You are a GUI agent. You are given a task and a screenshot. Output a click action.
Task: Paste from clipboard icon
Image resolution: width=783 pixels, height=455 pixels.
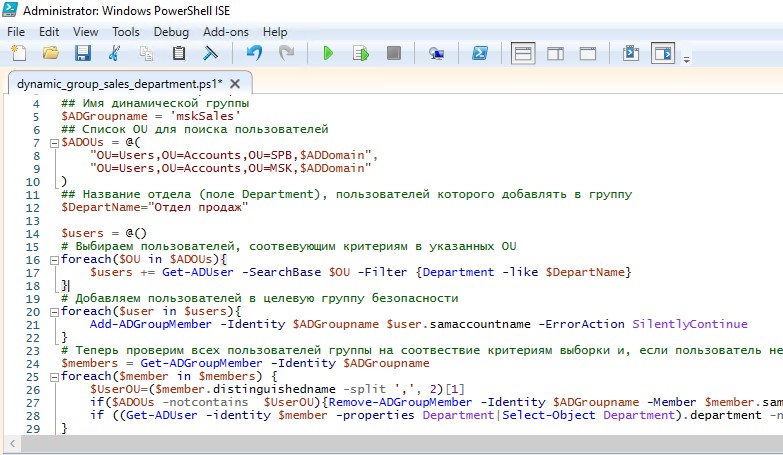178,53
